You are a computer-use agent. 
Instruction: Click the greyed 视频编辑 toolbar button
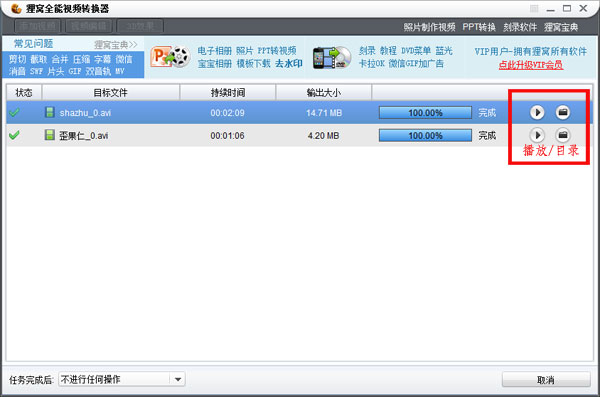tap(89, 26)
